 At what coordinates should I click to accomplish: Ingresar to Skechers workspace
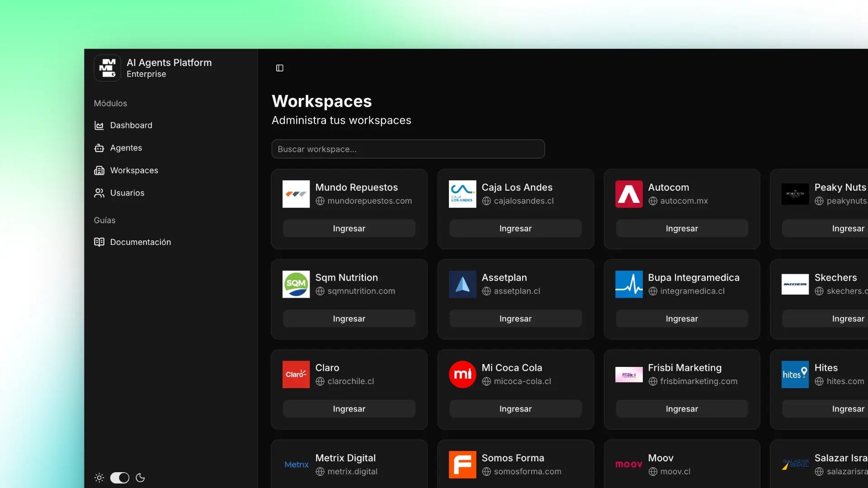point(825,319)
